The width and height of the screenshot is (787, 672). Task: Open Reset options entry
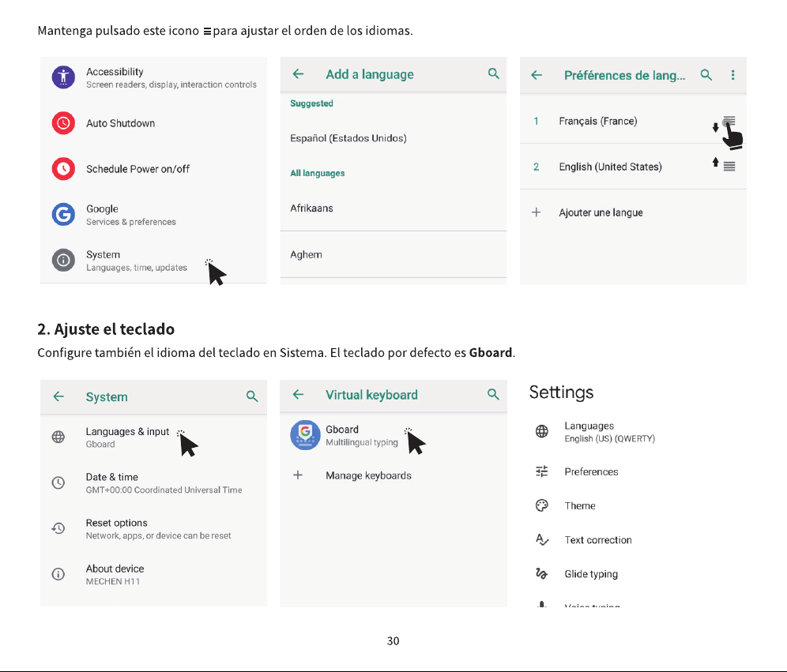pos(153,528)
